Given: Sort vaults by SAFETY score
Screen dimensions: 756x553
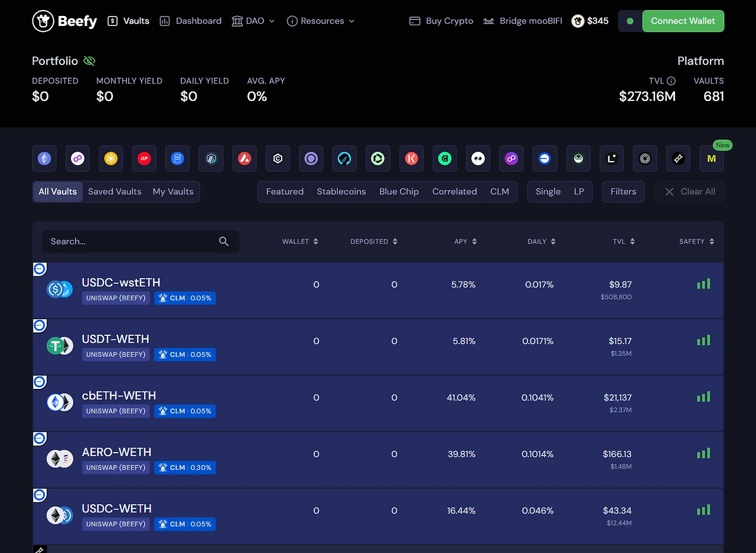Looking at the screenshot, I should tap(697, 241).
